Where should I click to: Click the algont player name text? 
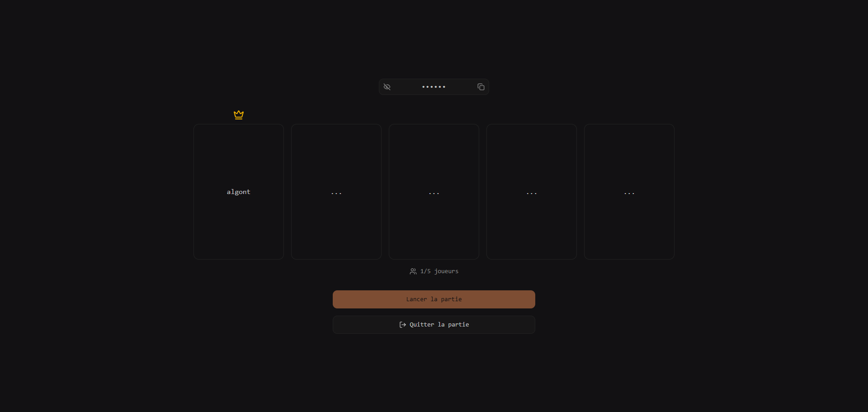click(238, 192)
